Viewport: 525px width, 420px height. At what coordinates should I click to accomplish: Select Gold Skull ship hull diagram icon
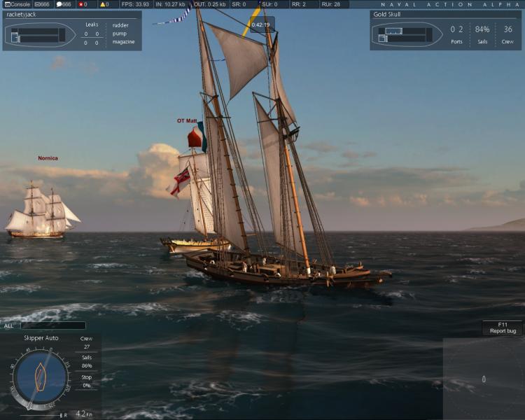pos(407,35)
